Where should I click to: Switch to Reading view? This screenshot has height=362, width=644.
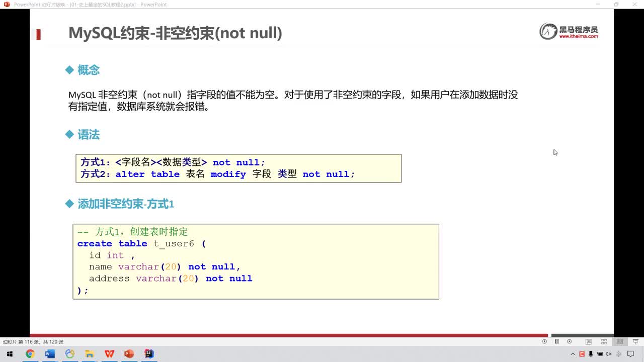[620, 341]
